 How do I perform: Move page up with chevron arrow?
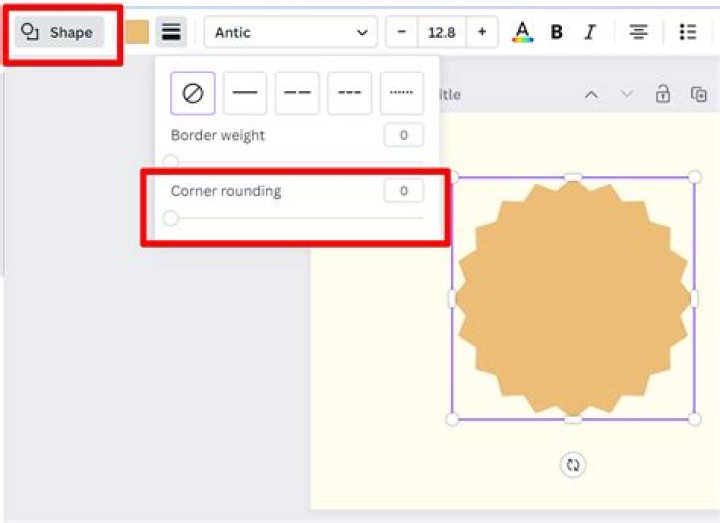[x=591, y=95]
